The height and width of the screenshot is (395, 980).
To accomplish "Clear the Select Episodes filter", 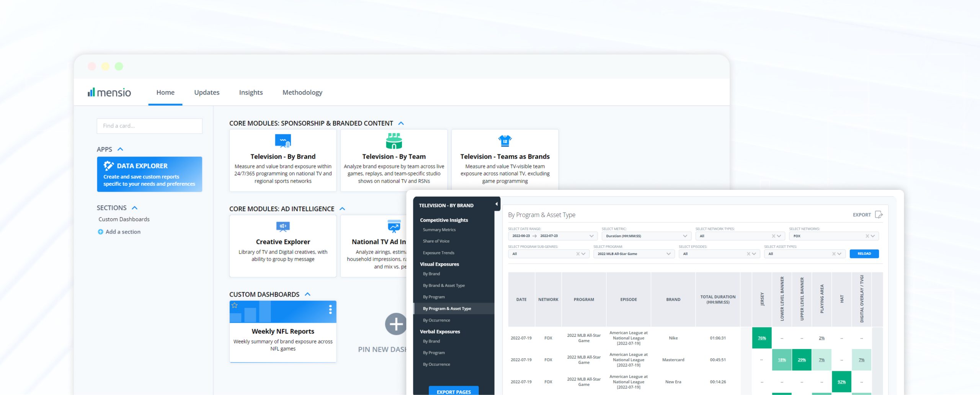I will pyautogui.click(x=748, y=254).
